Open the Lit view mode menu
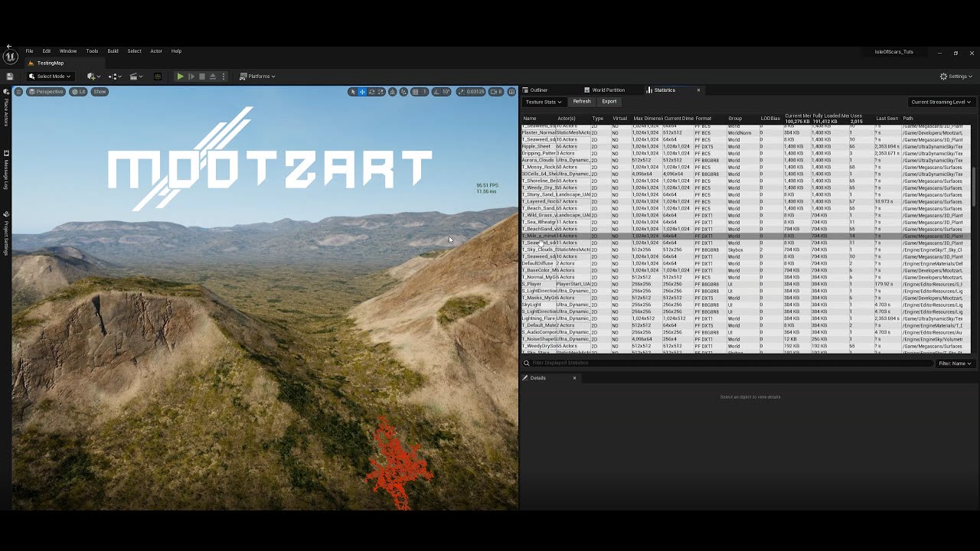This screenshot has height=551, width=980. [79, 92]
